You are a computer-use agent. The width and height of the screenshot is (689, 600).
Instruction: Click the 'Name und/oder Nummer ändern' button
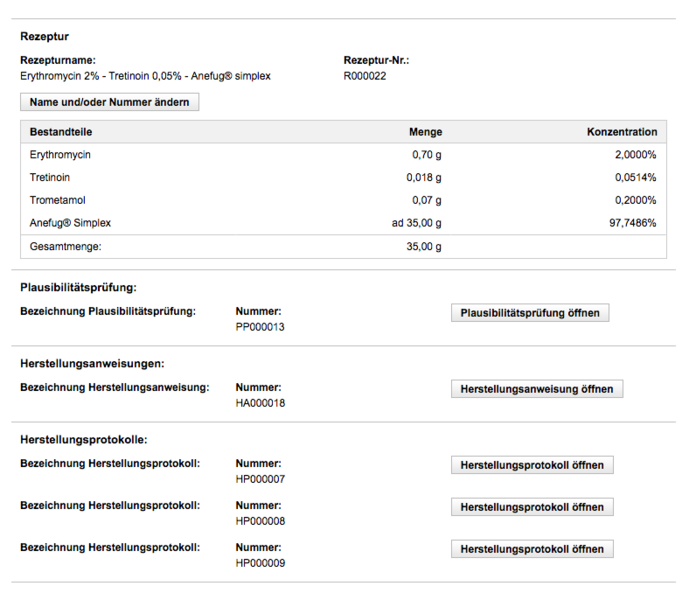click(x=110, y=102)
